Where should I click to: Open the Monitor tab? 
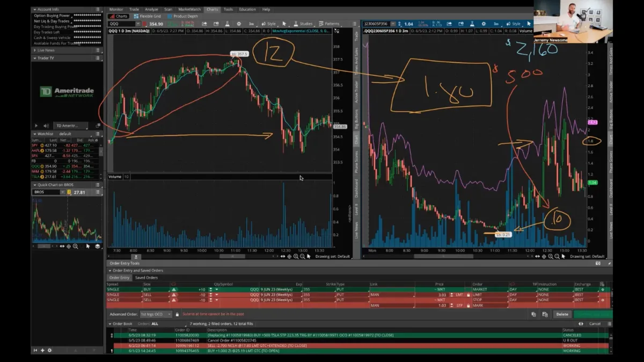click(x=116, y=9)
